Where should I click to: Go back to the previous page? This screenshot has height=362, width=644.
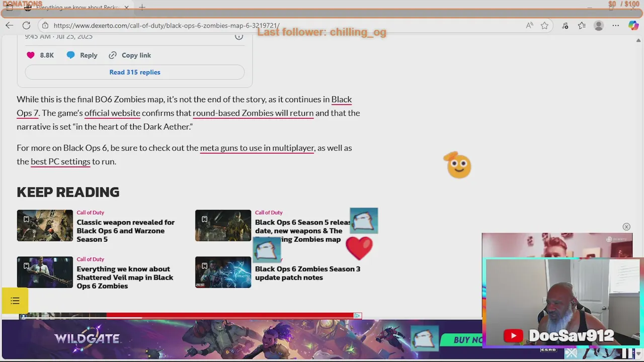pyautogui.click(x=10, y=25)
